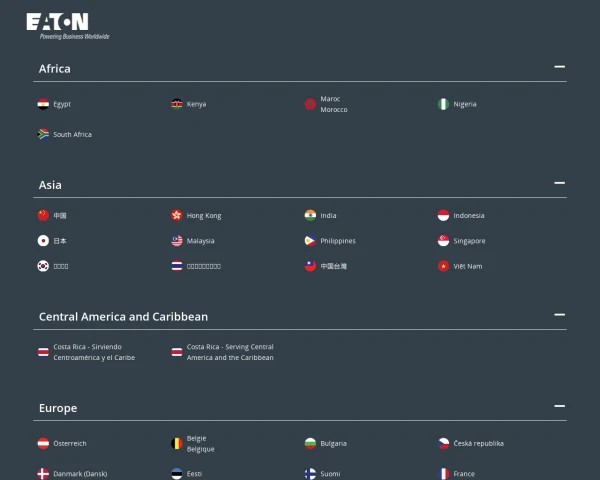Select the Hong Kong flag icon
Image resolution: width=600 pixels, height=480 pixels.
[x=177, y=215]
